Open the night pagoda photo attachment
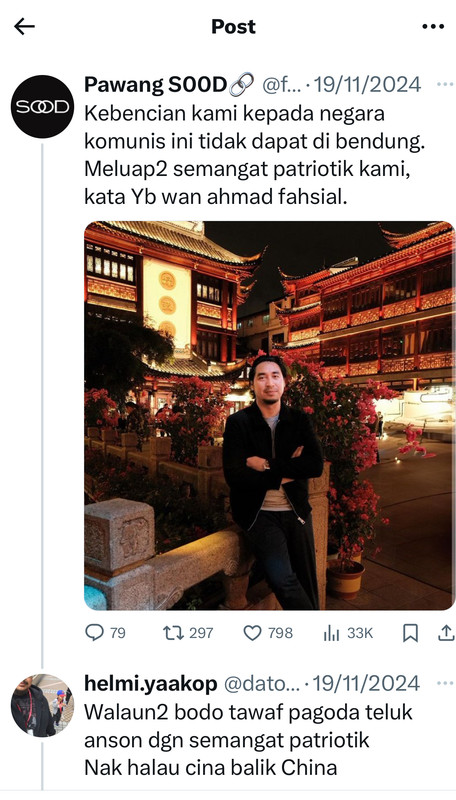 pos(269,415)
